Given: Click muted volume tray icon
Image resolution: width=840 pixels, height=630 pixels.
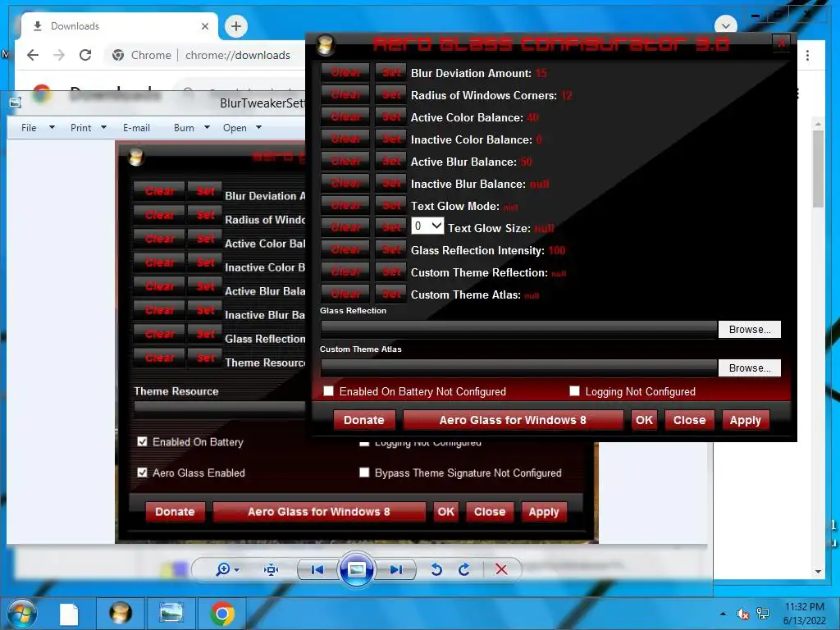Looking at the screenshot, I should coord(742,614).
